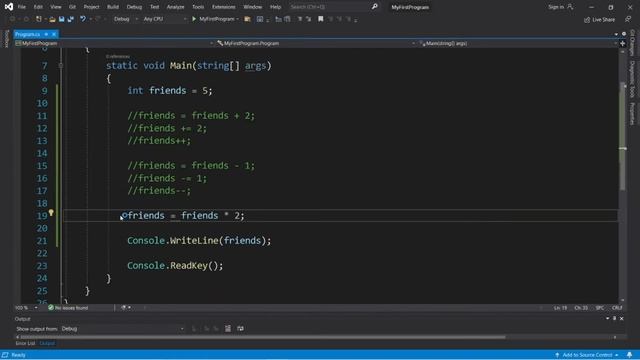Close the Output panel
Screen dimensions: 640x360
click(622, 318)
